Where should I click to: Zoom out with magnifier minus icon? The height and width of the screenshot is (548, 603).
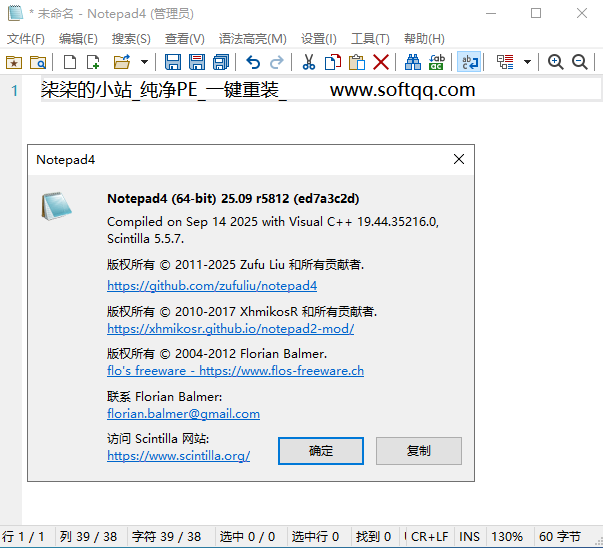coord(580,62)
